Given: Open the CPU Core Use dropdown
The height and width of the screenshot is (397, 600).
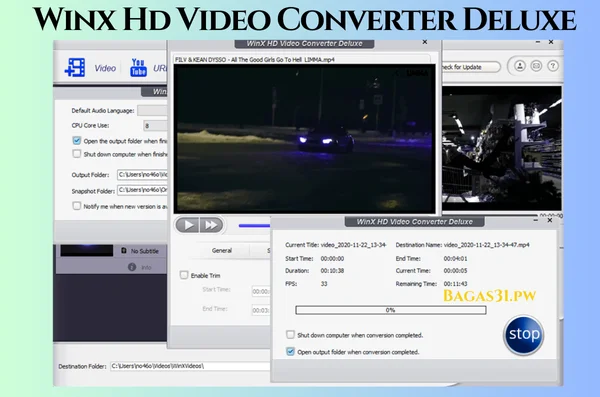Looking at the screenshot, I should [155, 125].
